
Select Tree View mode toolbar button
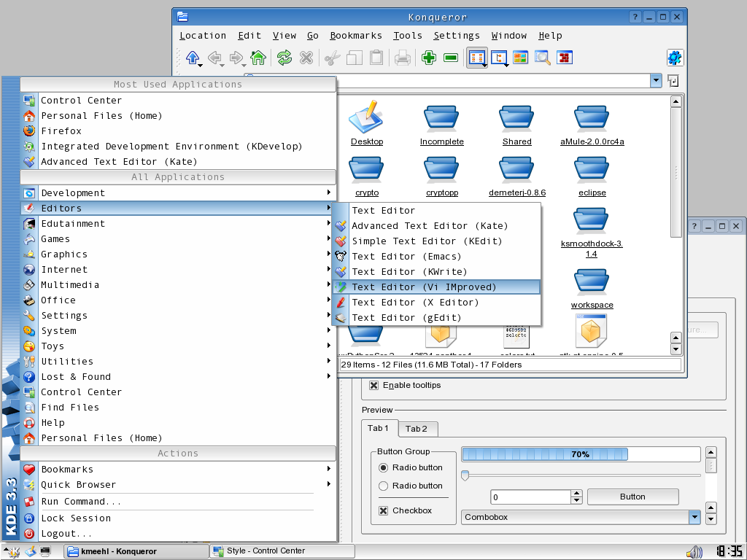coord(499,58)
